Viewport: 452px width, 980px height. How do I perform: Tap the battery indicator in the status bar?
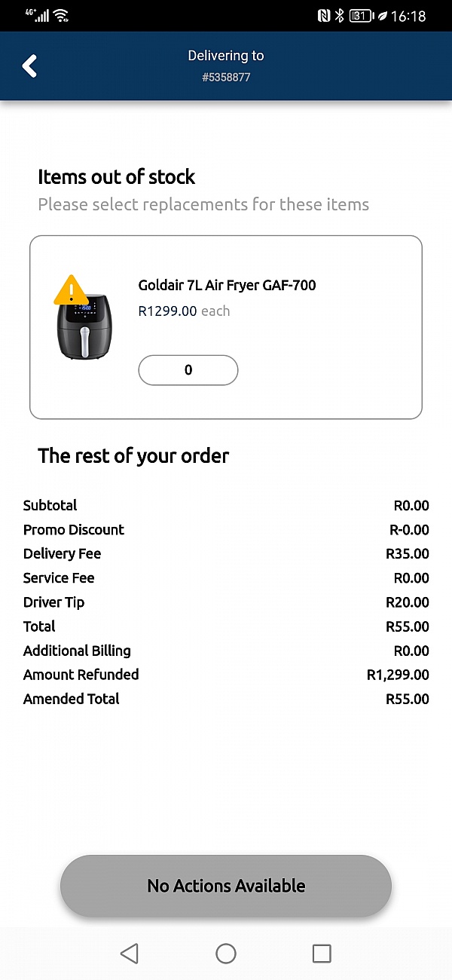click(359, 14)
